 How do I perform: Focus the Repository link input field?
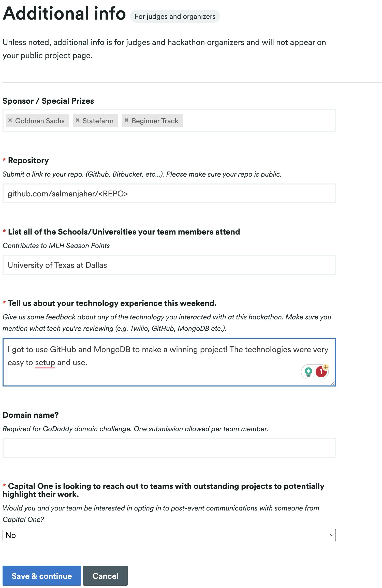(169, 194)
